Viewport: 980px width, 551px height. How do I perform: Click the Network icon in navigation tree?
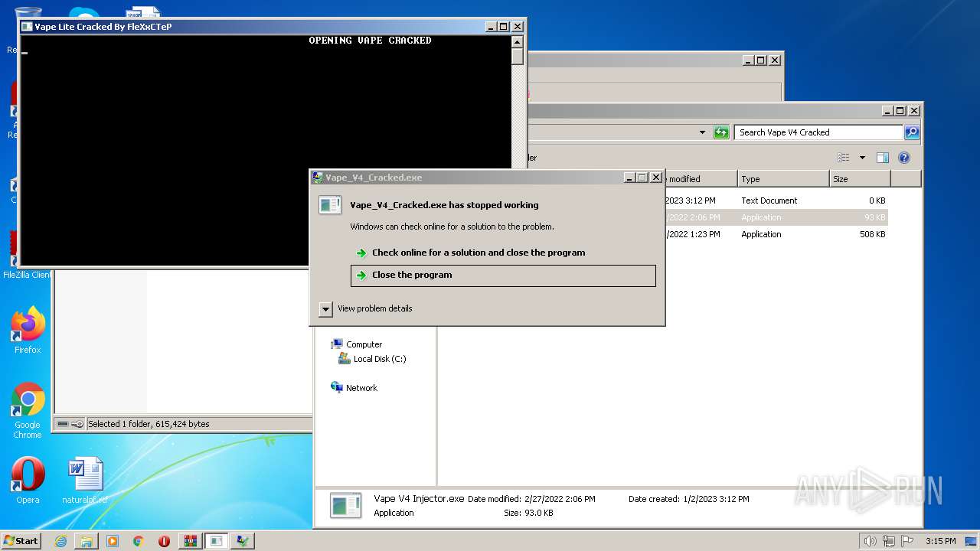point(337,387)
